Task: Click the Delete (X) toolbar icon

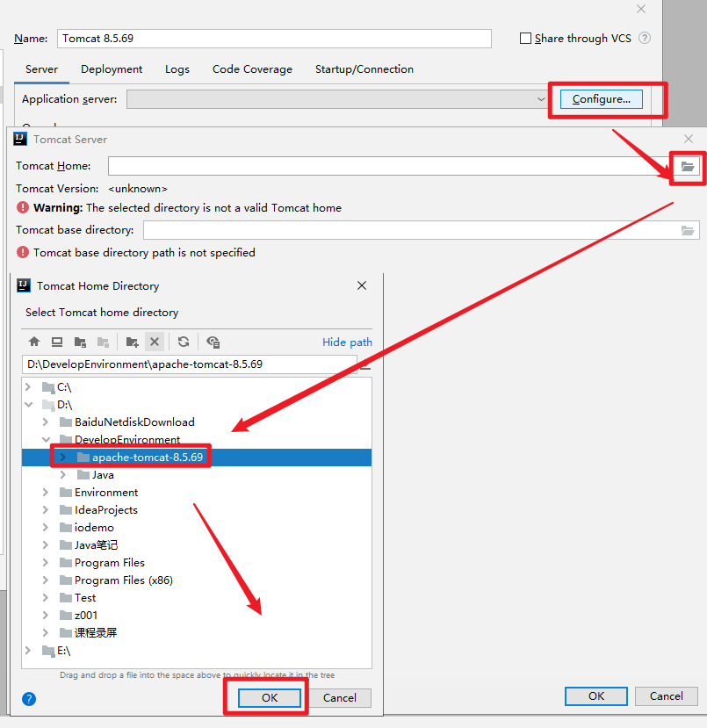Action: pyautogui.click(x=155, y=342)
